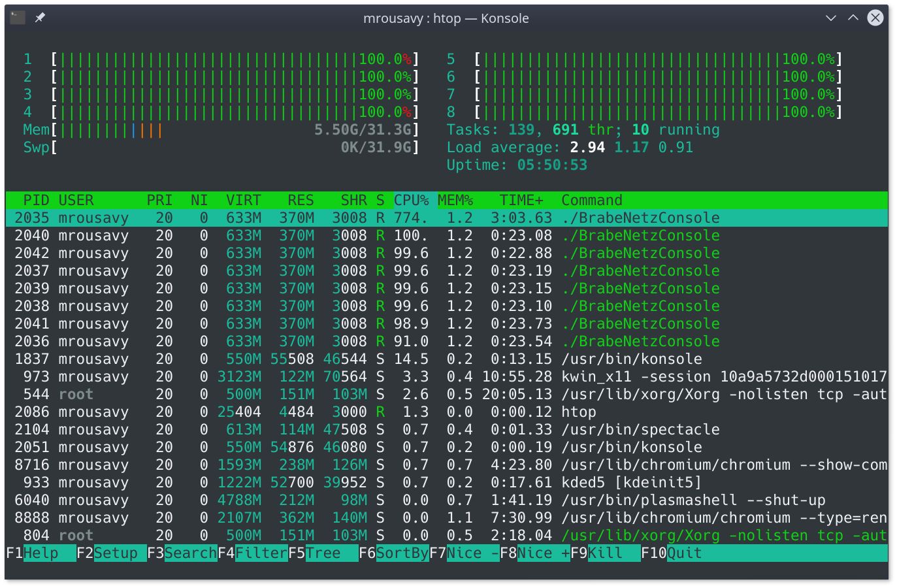Click the 0K/31.9G swap value

(376, 148)
